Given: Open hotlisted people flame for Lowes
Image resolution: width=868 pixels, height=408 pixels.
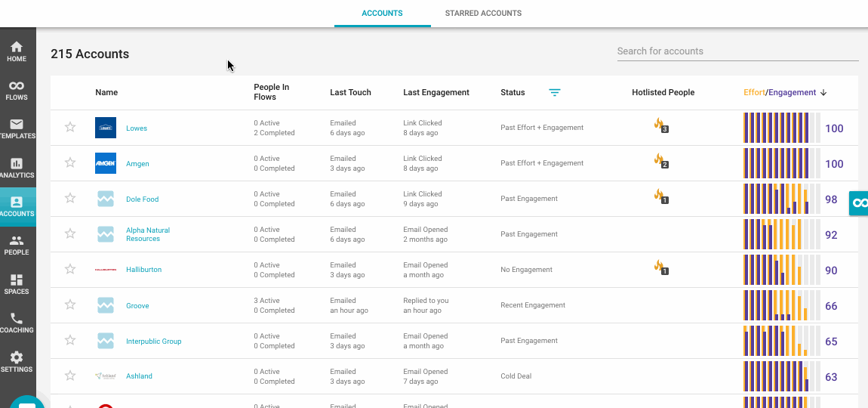Looking at the screenshot, I should [661, 125].
